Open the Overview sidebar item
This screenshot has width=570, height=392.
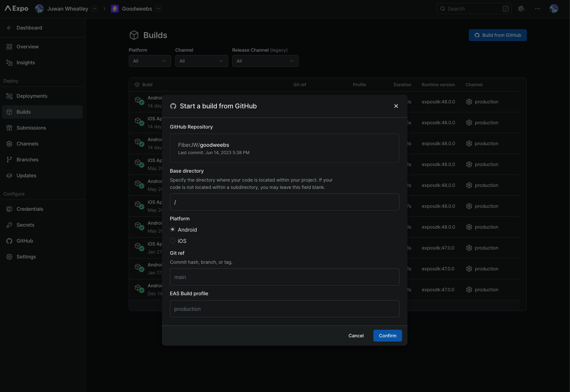click(x=42, y=47)
